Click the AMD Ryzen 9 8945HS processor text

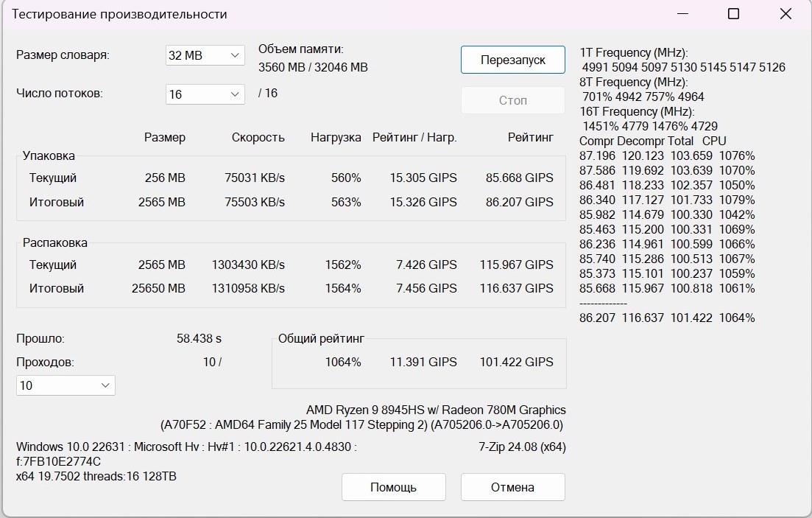[436, 410]
